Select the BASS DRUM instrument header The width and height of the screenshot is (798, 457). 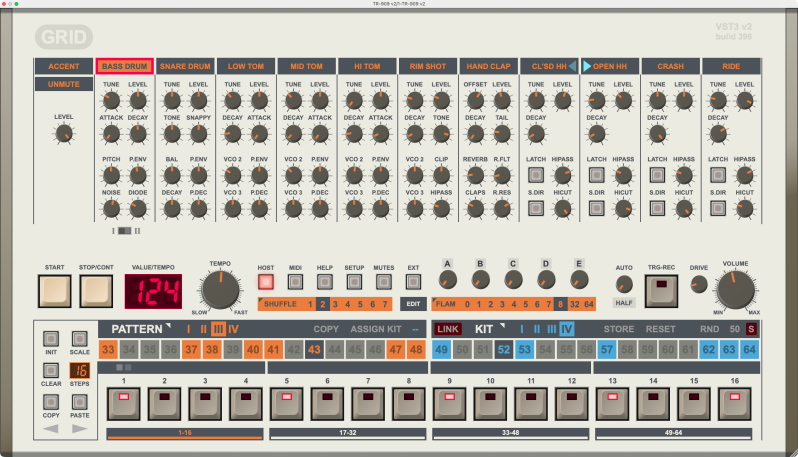[x=124, y=66]
